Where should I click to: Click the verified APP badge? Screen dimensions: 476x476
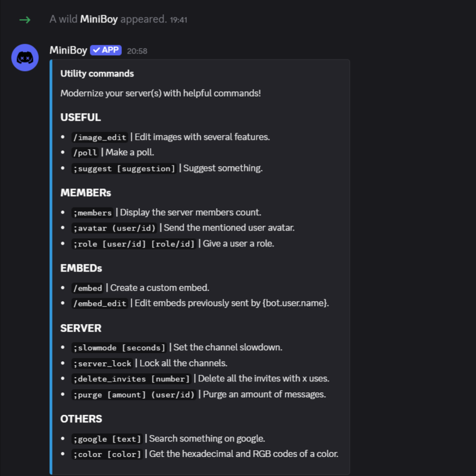[105, 50]
